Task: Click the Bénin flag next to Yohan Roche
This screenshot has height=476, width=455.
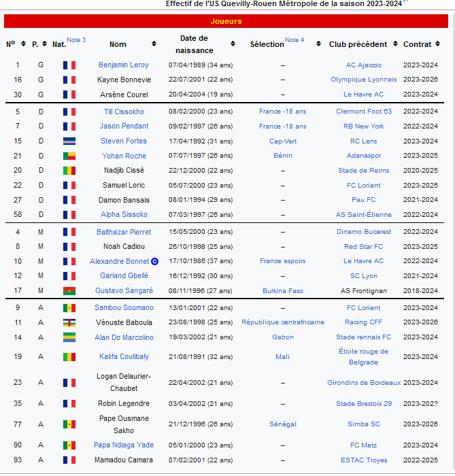Action: 69,156
